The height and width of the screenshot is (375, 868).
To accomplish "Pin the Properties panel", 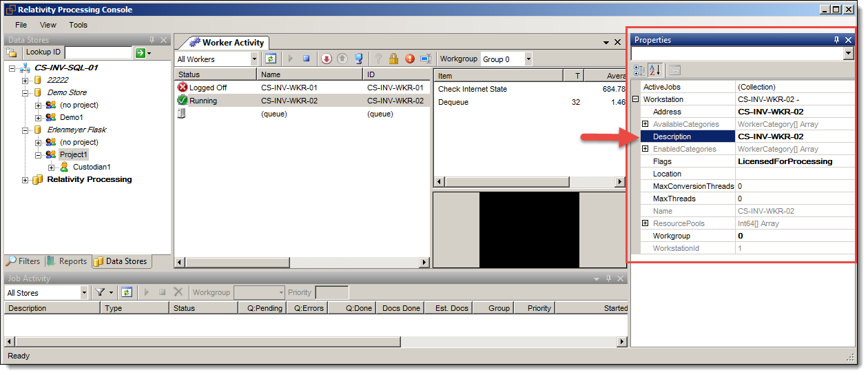I will click(837, 40).
